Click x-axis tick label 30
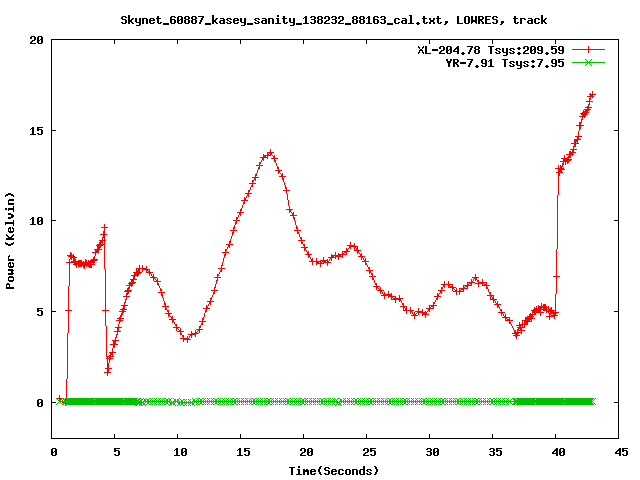The image size is (640, 480). click(x=433, y=452)
